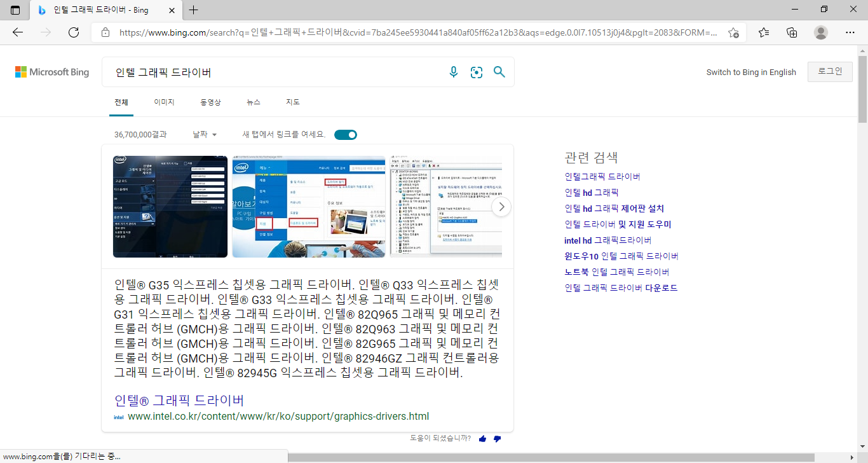Click the voice search microphone icon

pyautogui.click(x=454, y=73)
